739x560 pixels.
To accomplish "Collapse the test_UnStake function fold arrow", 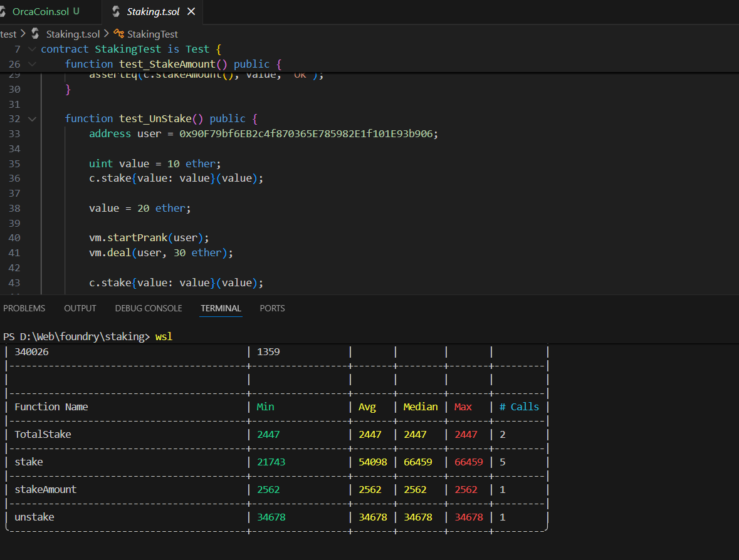I will pos(32,118).
